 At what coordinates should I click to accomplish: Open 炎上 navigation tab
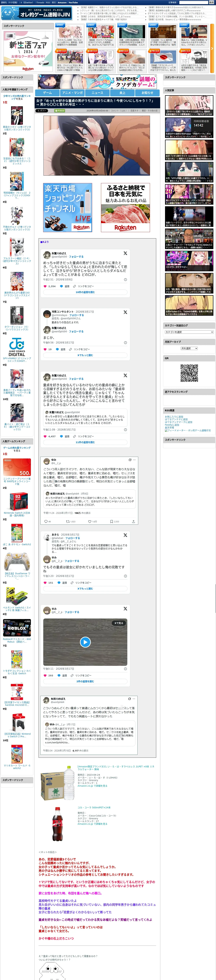tap(122, 92)
